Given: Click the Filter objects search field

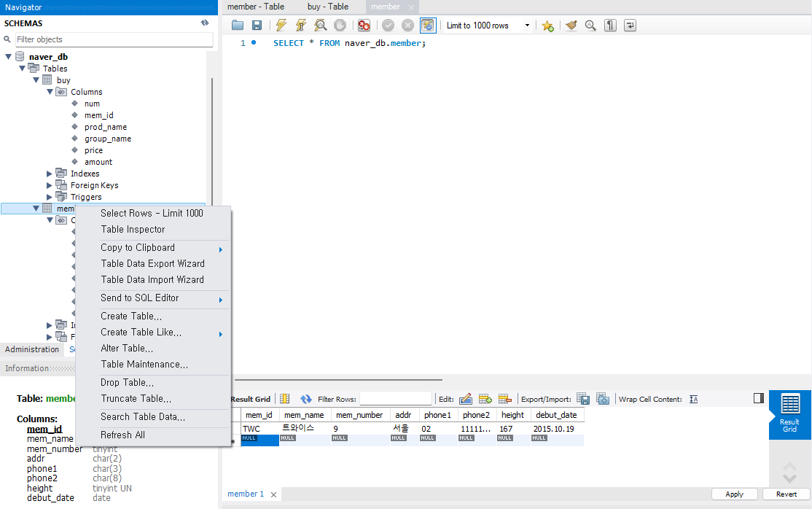Looking at the screenshot, I should point(114,39).
